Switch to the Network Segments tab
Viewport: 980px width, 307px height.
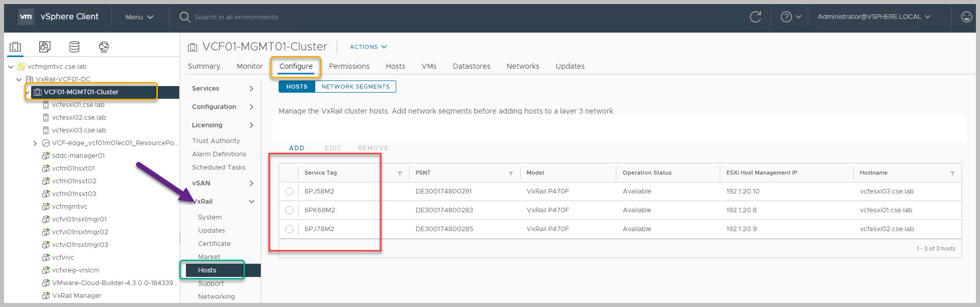coord(355,87)
